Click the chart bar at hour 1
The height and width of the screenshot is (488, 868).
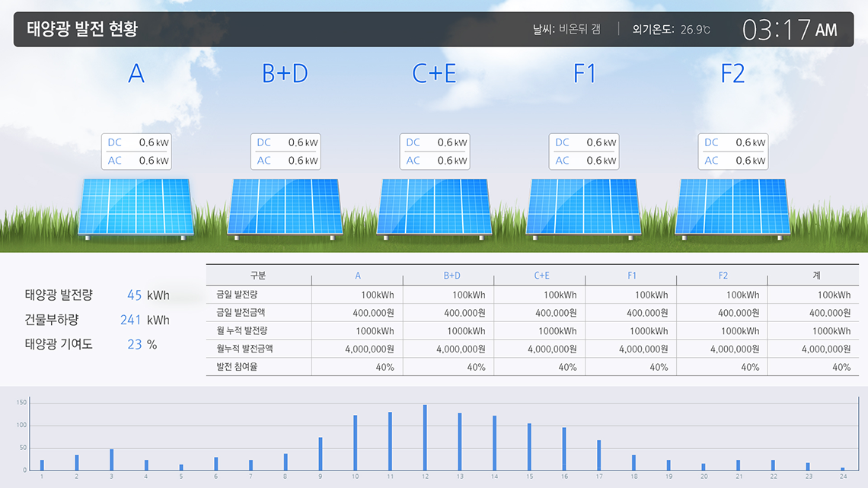[42, 465]
